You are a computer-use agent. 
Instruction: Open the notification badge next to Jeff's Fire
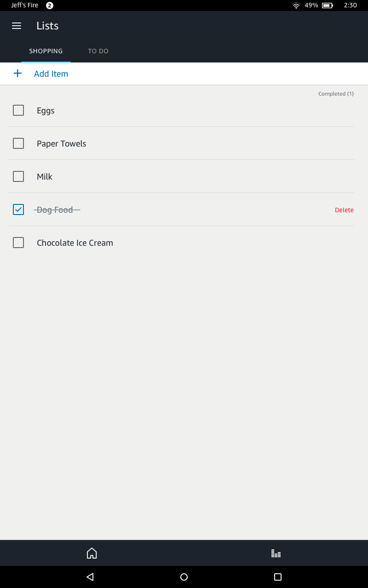[x=48, y=5]
